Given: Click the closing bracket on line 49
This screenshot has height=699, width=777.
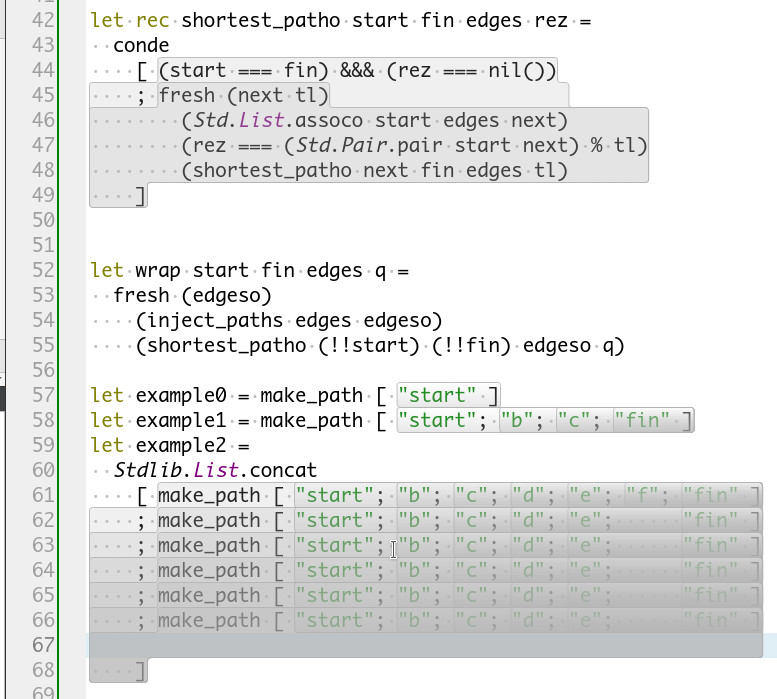Looking at the screenshot, I should coord(141,196).
